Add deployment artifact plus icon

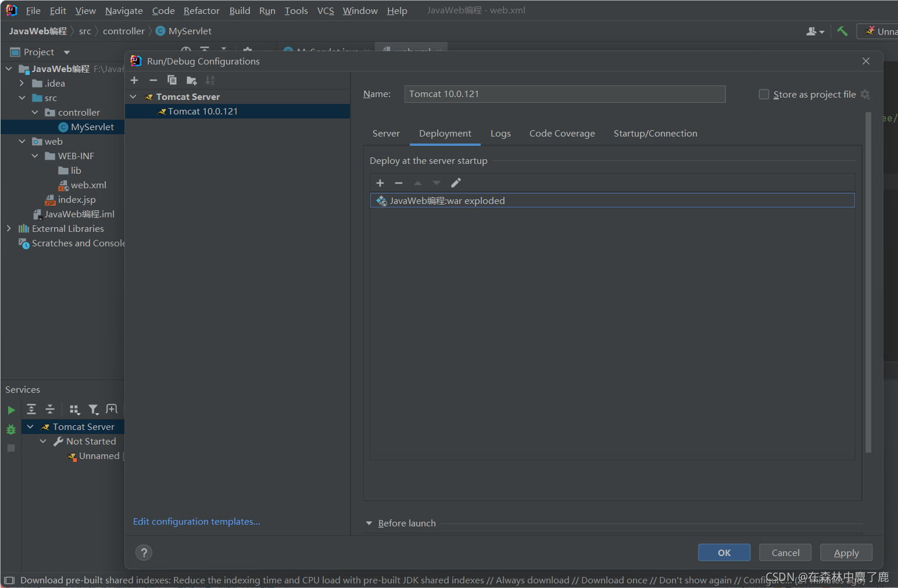coord(380,183)
